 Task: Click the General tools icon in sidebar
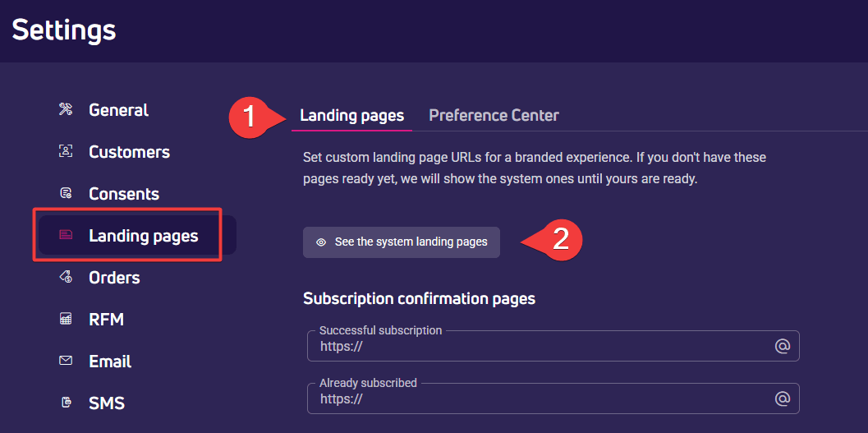point(66,109)
